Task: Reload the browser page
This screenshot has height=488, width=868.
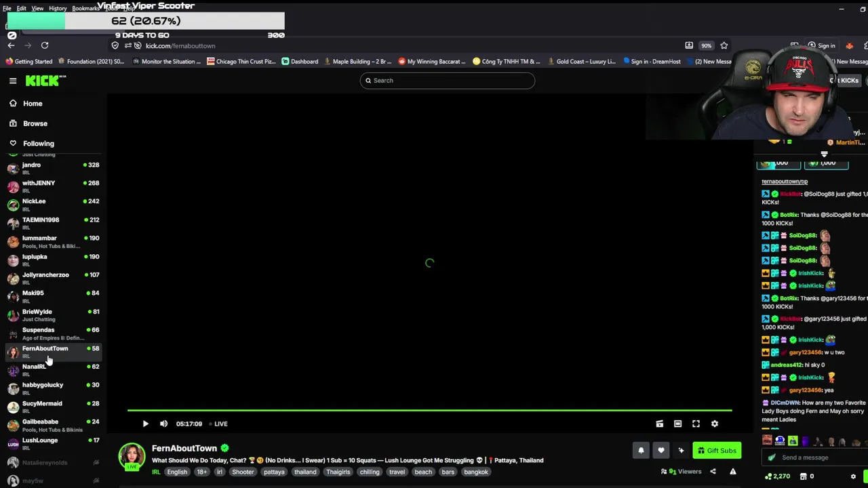Action: (45, 45)
